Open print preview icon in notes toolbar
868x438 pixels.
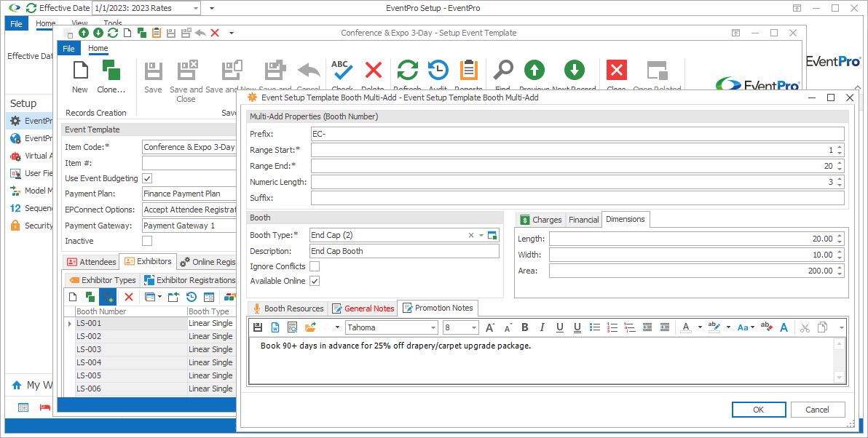[292, 327]
